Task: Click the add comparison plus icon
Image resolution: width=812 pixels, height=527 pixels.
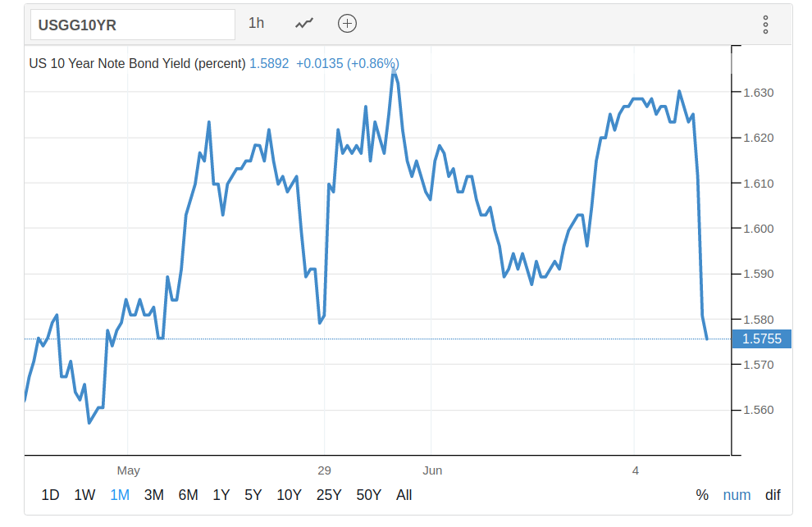Action: pyautogui.click(x=347, y=23)
